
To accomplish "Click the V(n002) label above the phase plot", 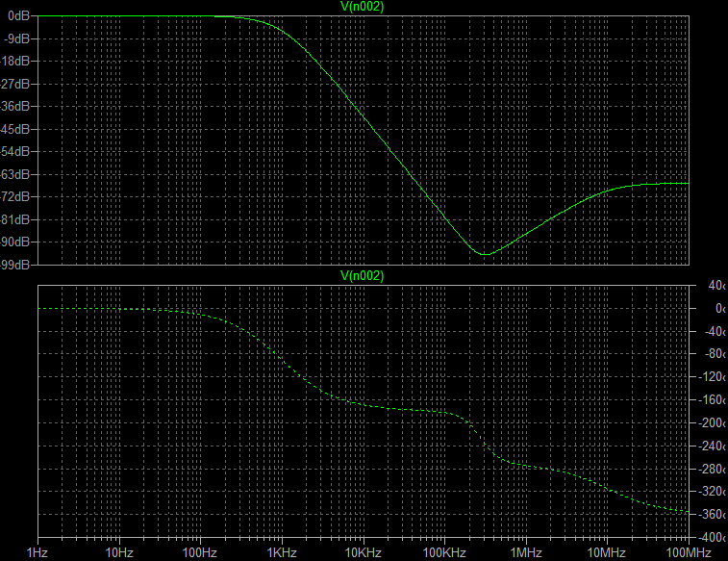I will (x=363, y=275).
